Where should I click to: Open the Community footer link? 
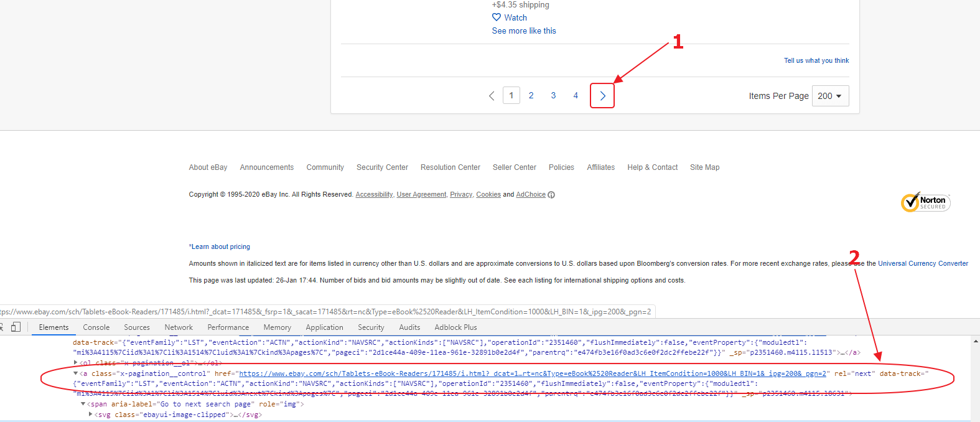[325, 167]
